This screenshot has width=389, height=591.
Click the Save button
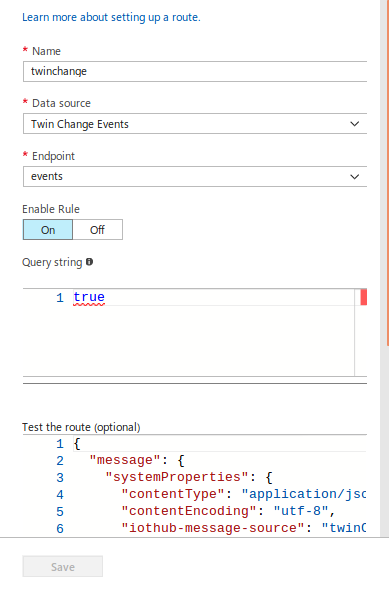63,567
